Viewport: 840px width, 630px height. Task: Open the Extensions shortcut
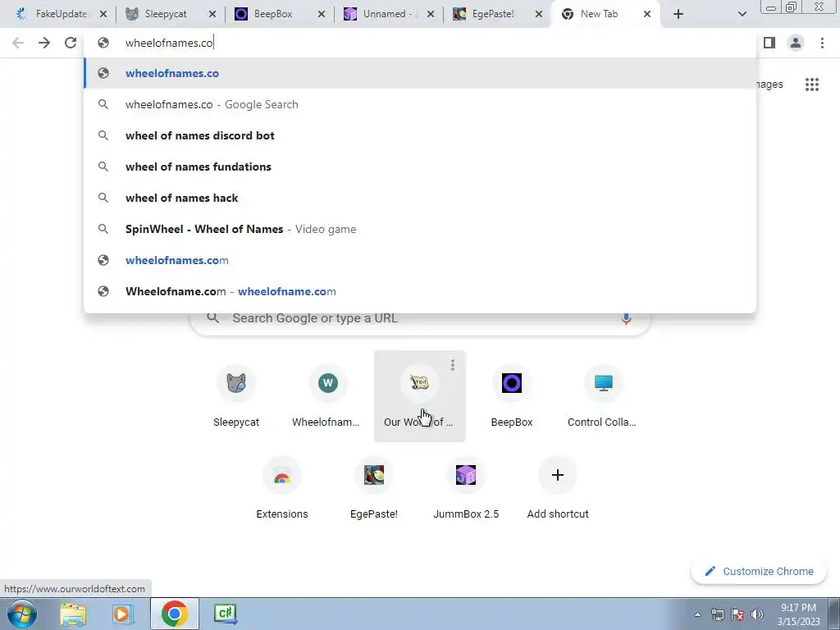(x=282, y=489)
